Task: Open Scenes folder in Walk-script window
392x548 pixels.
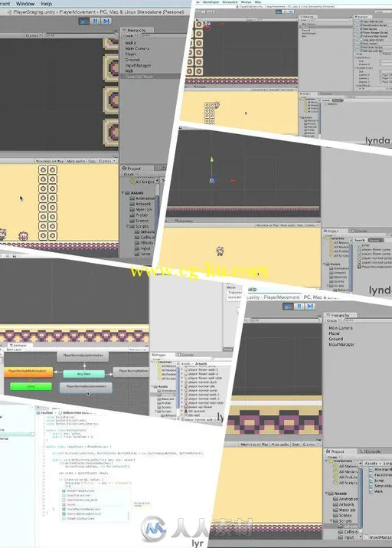Action: (x=341, y=516)
